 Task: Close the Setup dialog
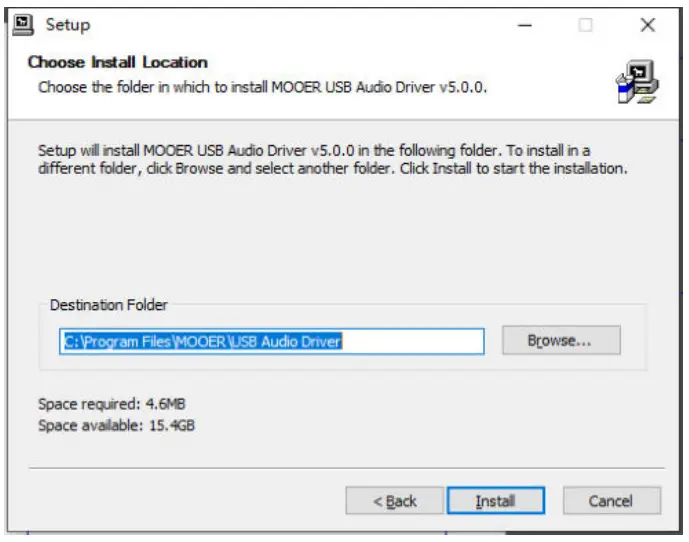tap(647, 25)
